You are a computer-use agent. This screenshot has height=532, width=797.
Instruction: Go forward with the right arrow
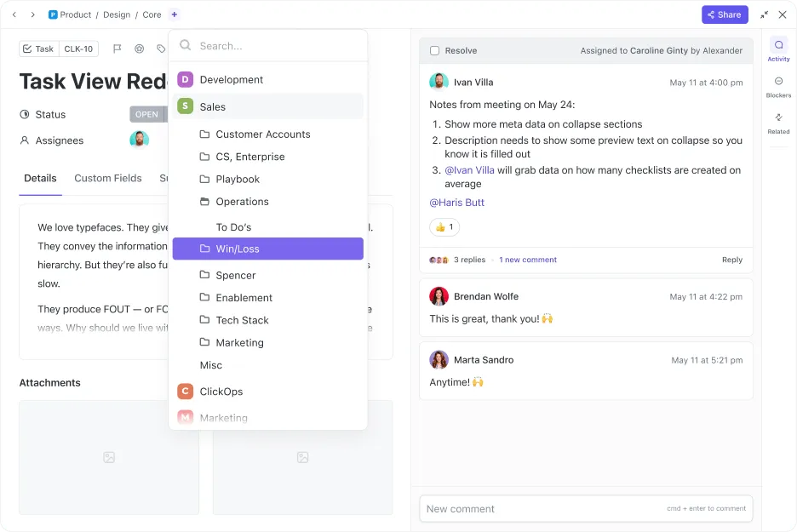(x=32, y=14)
